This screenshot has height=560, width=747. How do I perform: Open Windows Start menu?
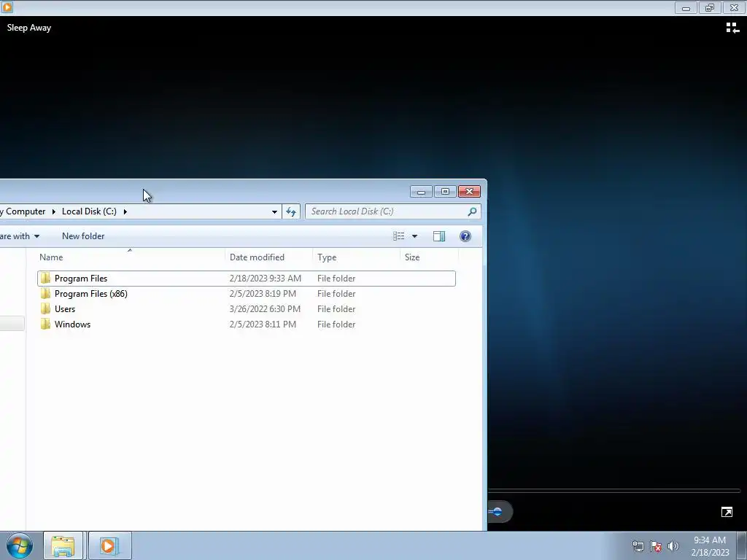tap(20, 545)
